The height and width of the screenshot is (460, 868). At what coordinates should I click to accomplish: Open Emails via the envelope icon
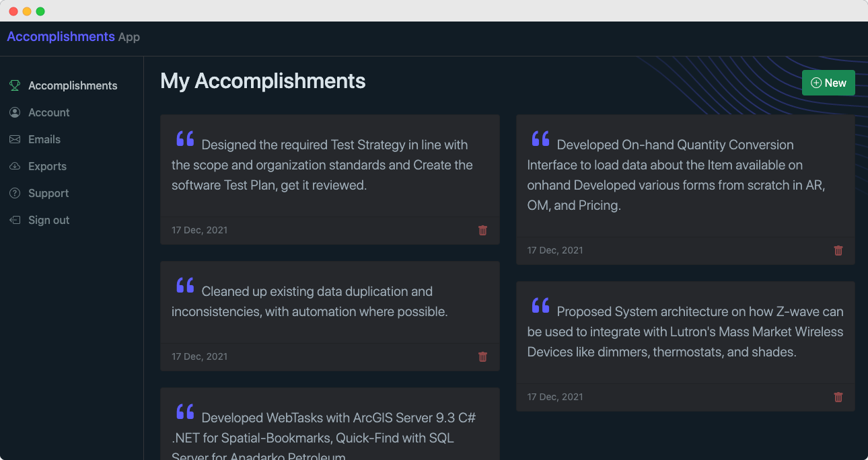click(14, 139)
